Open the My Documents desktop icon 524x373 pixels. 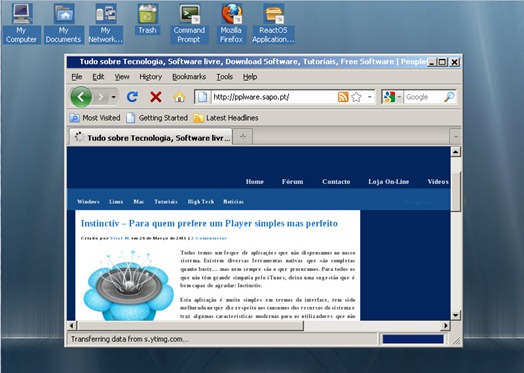(x=64, y=23)
